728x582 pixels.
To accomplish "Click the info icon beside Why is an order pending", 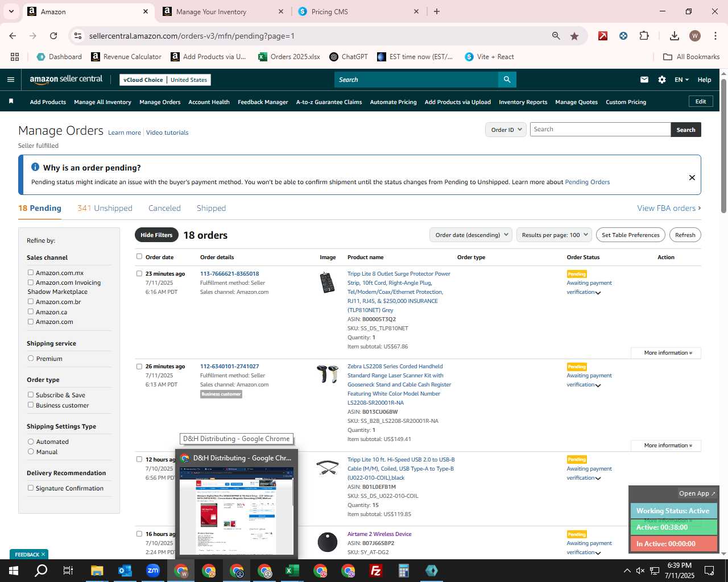I will (35, 167).
